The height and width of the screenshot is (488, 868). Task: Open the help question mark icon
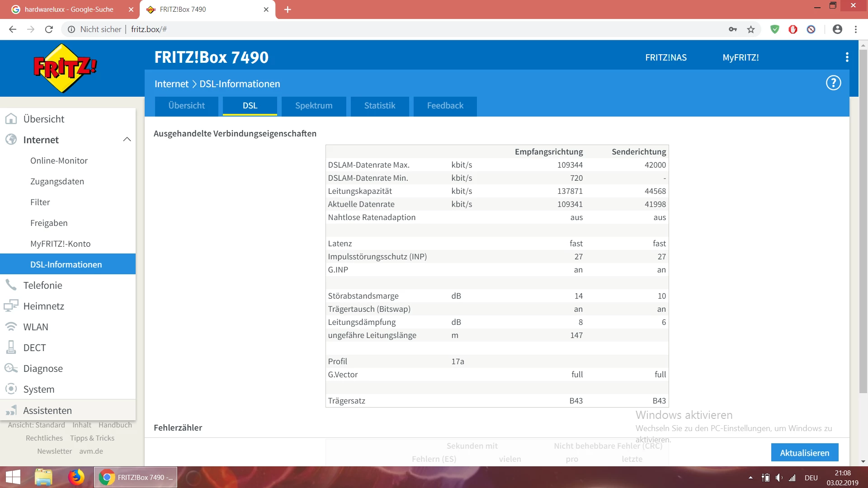[833, 83]
